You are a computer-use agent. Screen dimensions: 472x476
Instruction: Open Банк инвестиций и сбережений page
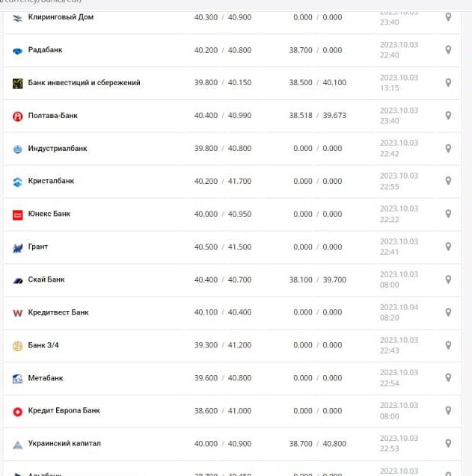click(x=84, y=83)
